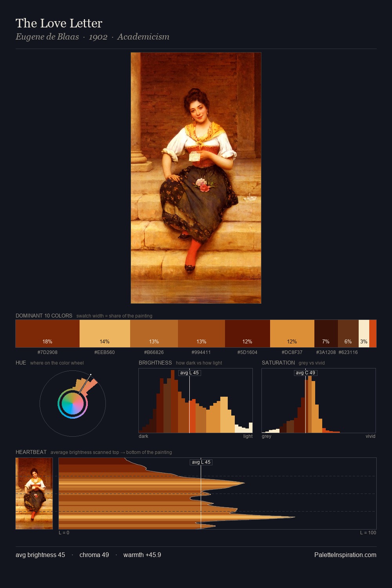392x588 pixels.
Task: Select the dark #5D1604 swatch
Action: click(247, 334)
